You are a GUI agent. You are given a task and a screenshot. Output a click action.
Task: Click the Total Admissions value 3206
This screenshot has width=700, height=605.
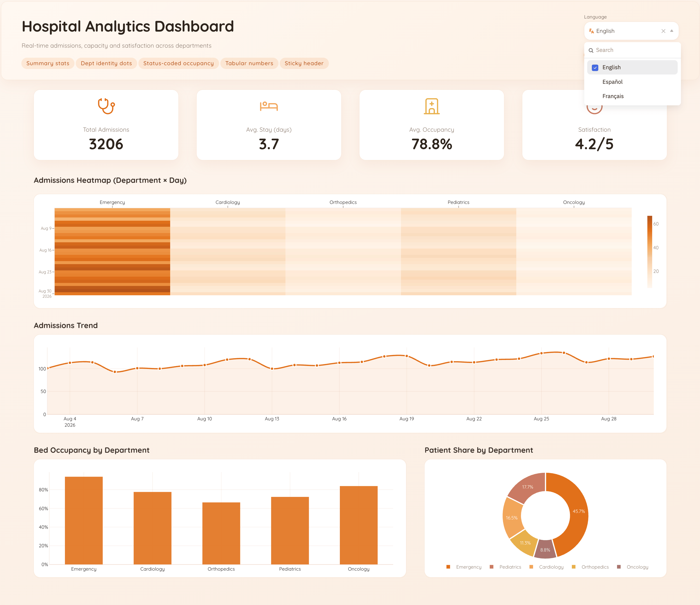click(x=106, y=144)
